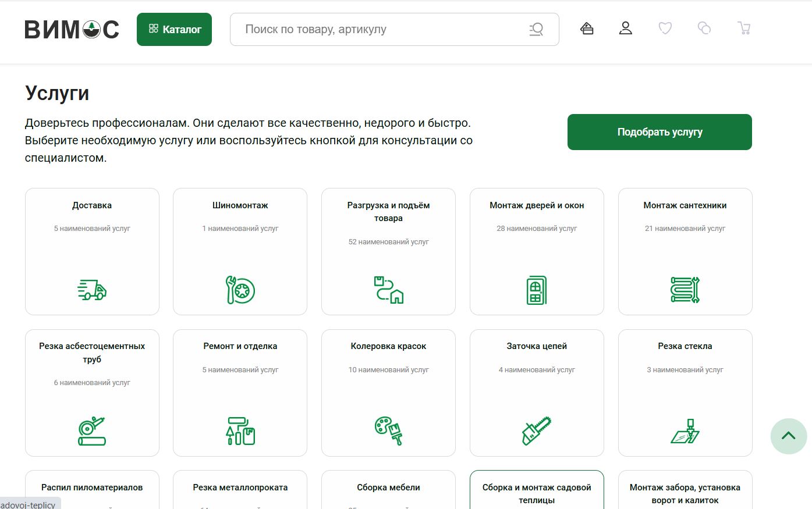Click the product search input field
Viewport: 812px width, 509px height.
pos(378,30)
